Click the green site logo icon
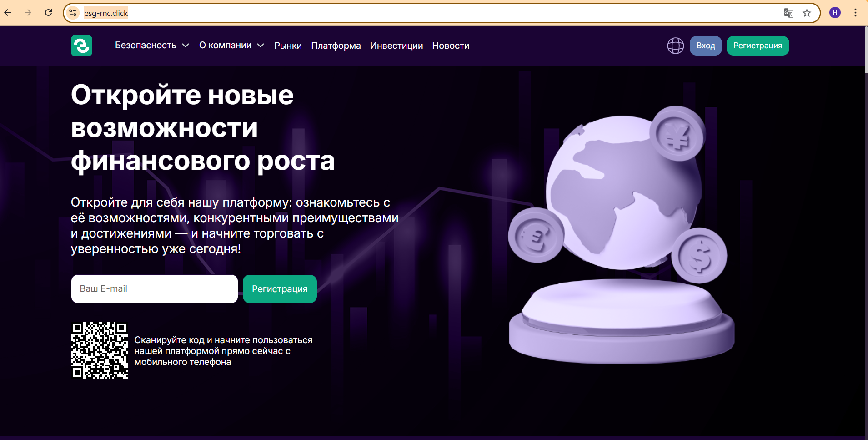 (x=81, y=46)
